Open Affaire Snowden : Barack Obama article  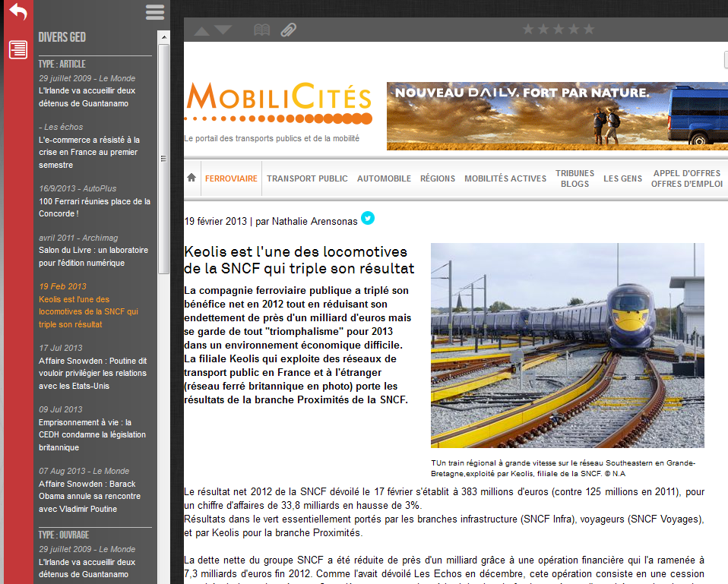(x=89, y=497)
